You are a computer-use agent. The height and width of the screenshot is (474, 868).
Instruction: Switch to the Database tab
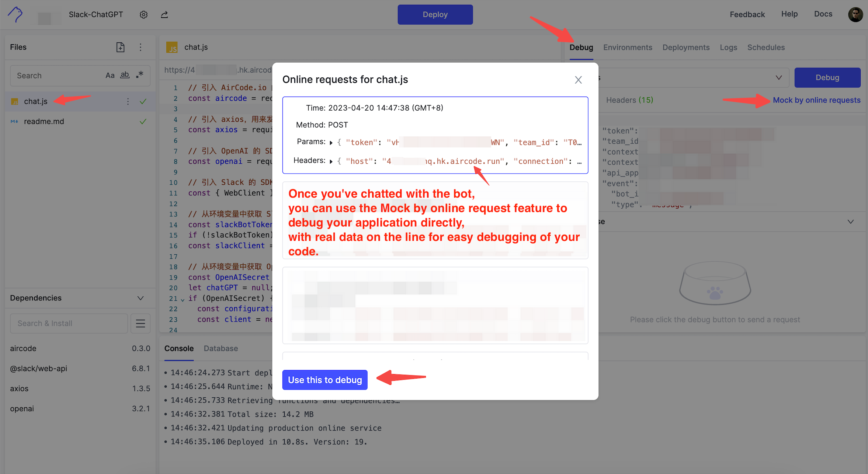pos(221,348)
